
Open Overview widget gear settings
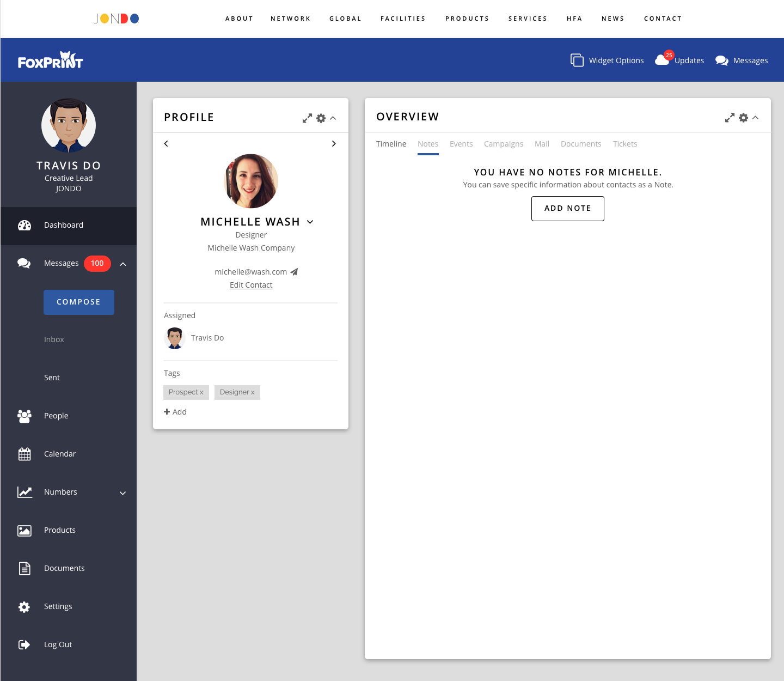click(743, 118)
